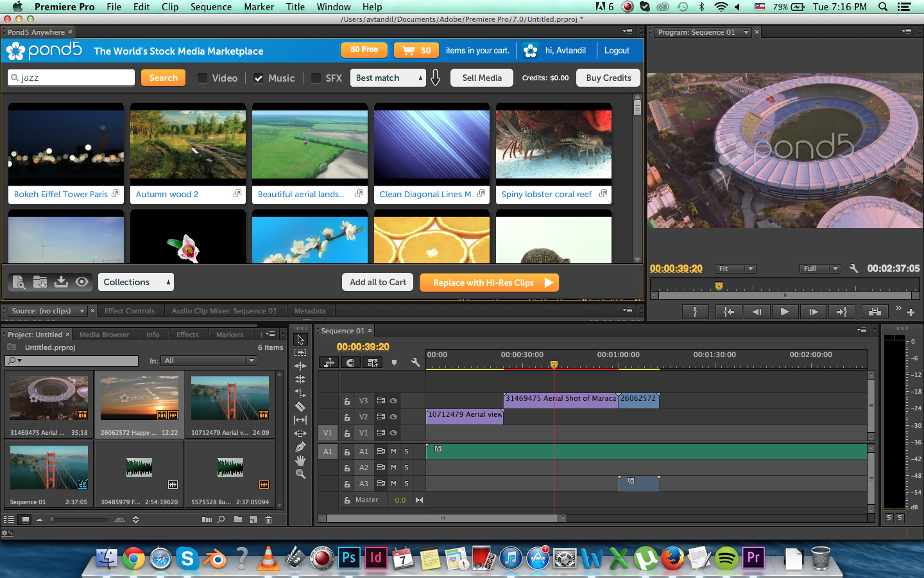924x578 pixels.
Task: Click the Trash icon in Project panel
Action: pyautogui.click(x=268, y=520)
